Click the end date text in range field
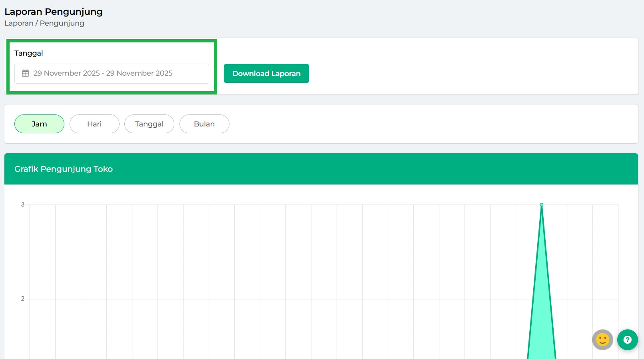Viewport: 644px width, 359px height. pos(139,73)
